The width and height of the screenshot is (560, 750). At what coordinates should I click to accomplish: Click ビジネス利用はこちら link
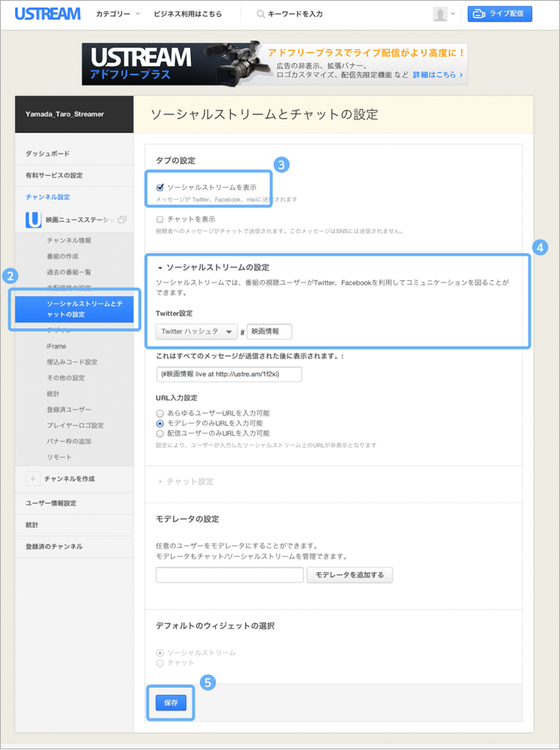click(x=187, y=14)
